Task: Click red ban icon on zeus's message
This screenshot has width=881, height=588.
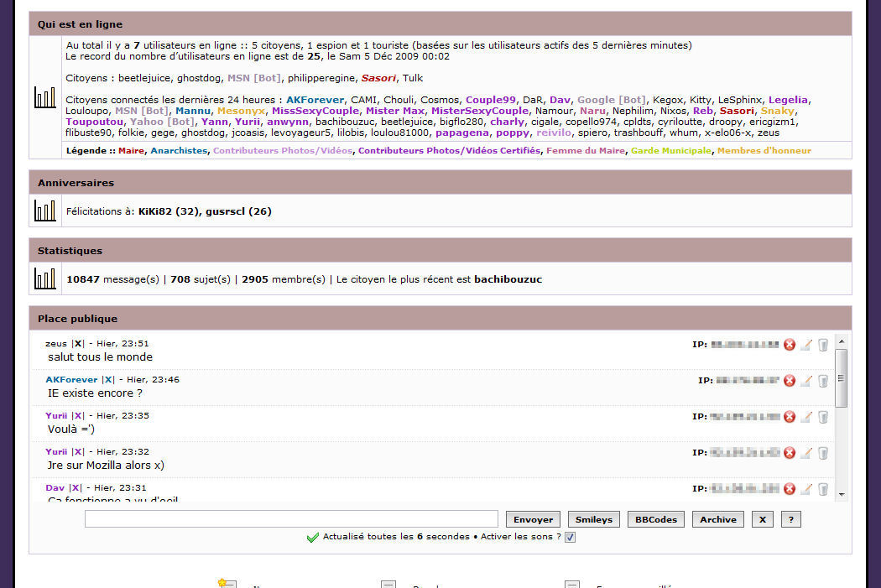Action: 789,345
